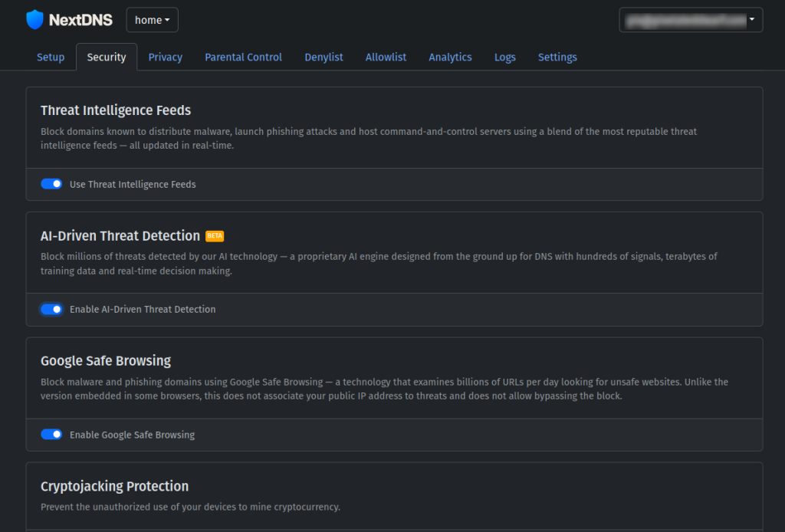
Task: Click the 'Prevent the unauthorized use' description text
Action: [190, 507]
